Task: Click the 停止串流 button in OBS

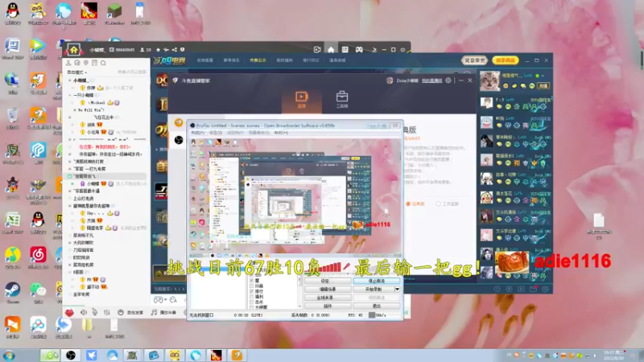Action: (x=376, y=281)
